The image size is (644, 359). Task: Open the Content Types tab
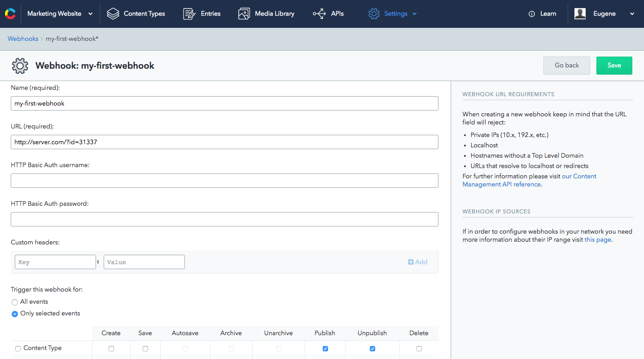(136, 14)
